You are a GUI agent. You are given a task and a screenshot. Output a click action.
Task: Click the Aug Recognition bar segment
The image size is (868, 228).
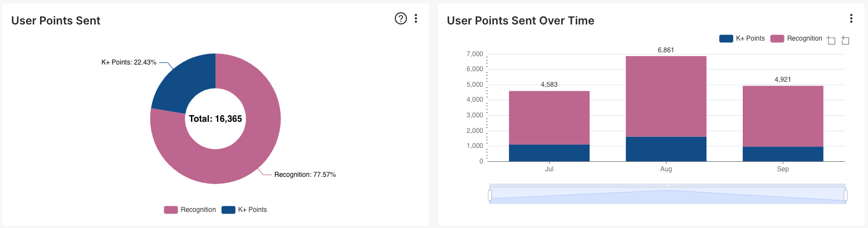tap(666, 96)
